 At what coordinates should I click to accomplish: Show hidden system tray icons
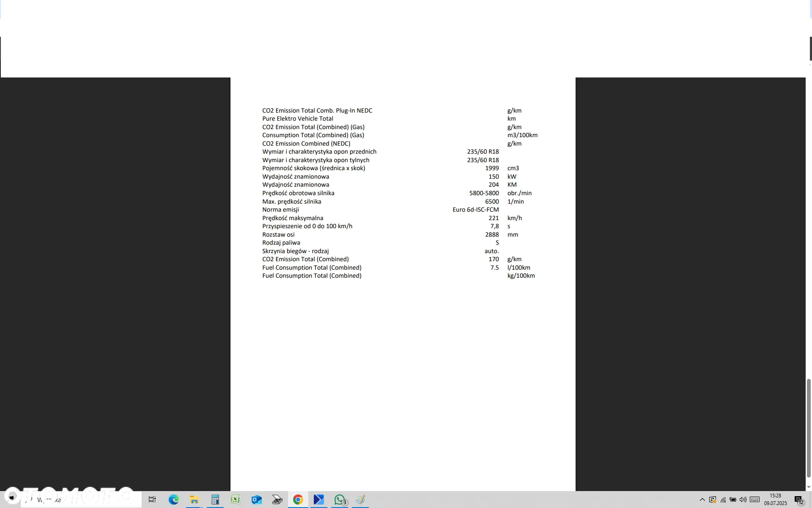[x=702, y=500]
